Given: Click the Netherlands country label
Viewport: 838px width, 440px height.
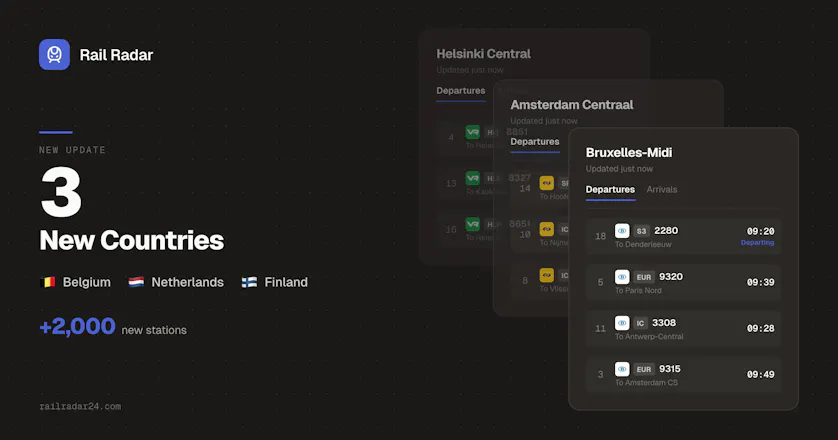Looking at the screenshot, I should coord(188,282).
